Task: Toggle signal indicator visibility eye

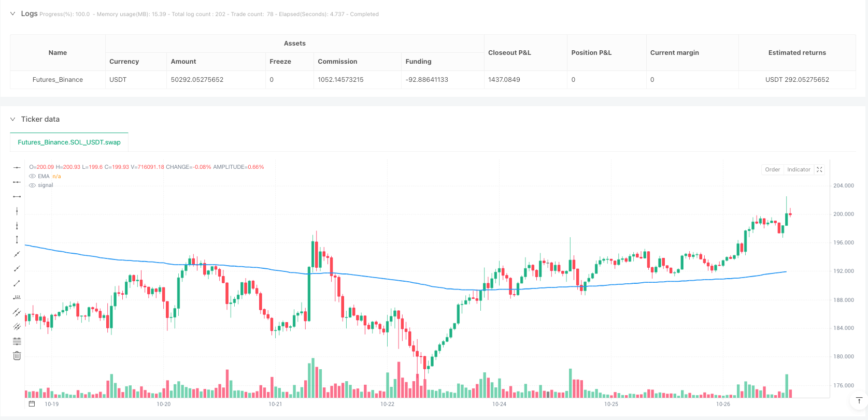Action: [32, 185]
